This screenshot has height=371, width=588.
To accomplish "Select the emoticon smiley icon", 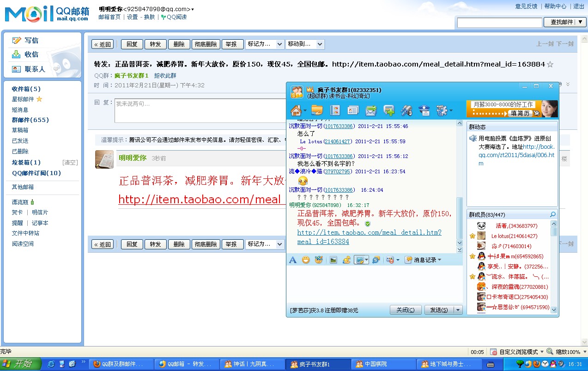I will (305, 260).
